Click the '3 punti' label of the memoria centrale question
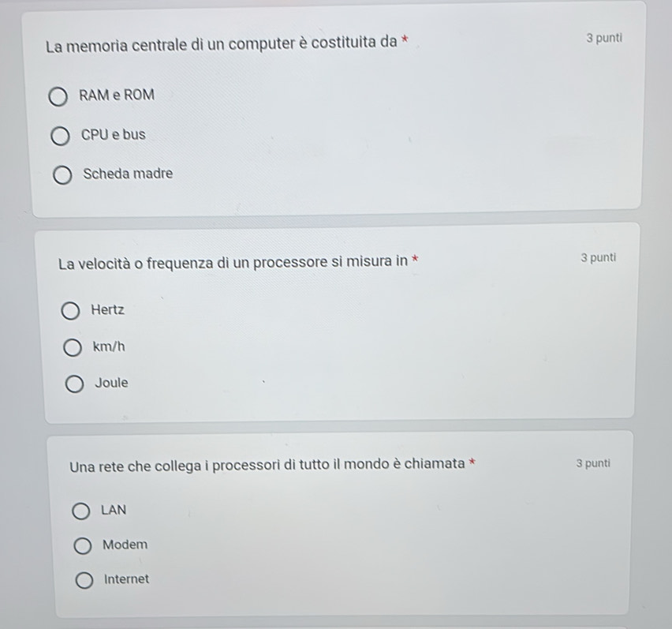The height and width of the screenshot is (629, 672). pos(604,38)
